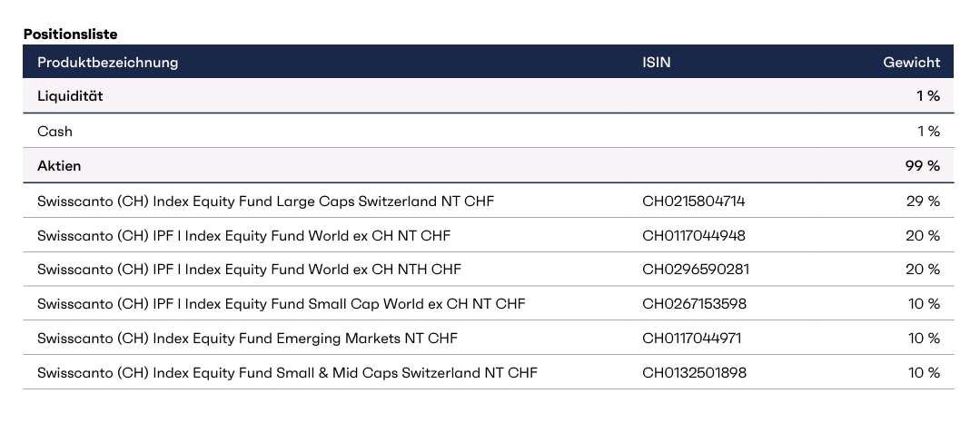
Task: Click the Positionsliste heading
Action: click(71, 34)
